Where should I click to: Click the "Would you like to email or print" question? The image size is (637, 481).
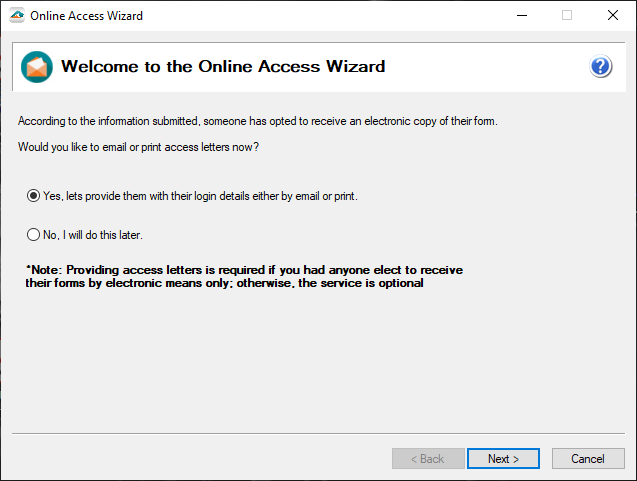click(x=139, y=148)
